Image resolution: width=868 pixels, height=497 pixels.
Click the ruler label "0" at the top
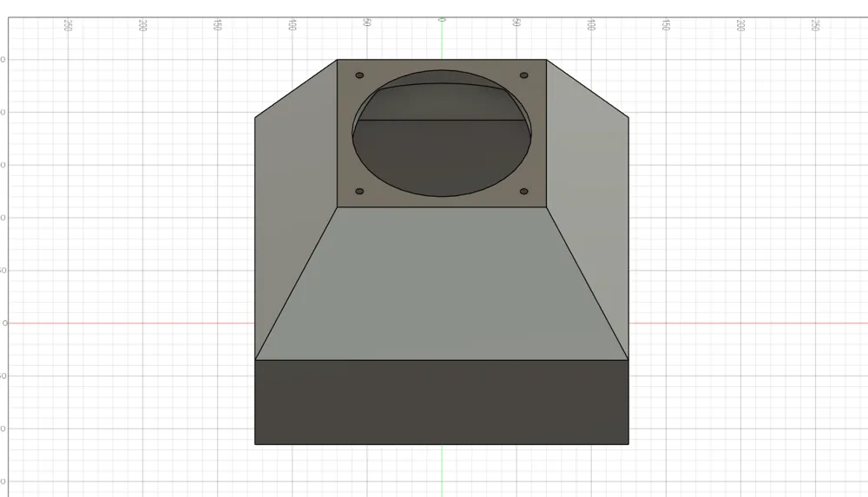pyautogui.click(x=442, y=20)
